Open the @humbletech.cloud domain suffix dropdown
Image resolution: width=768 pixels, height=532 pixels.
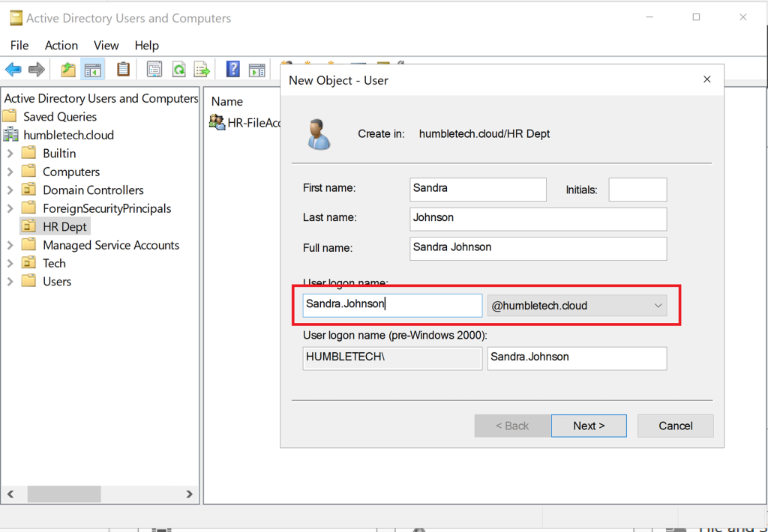(577, 305)
